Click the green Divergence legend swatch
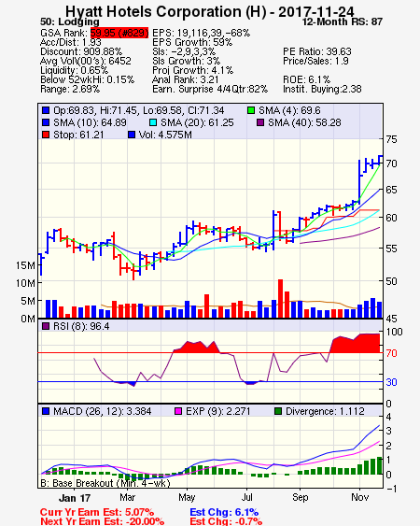 (278, 411)
